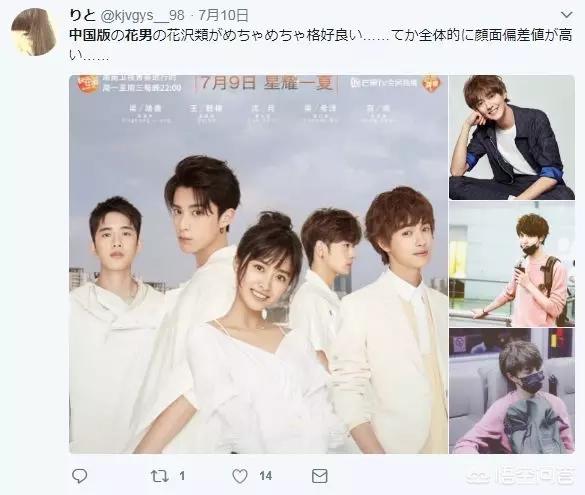585x495 pixels.
Task: Open middle-right photo with pink sweater
Action: click(512, 264)
